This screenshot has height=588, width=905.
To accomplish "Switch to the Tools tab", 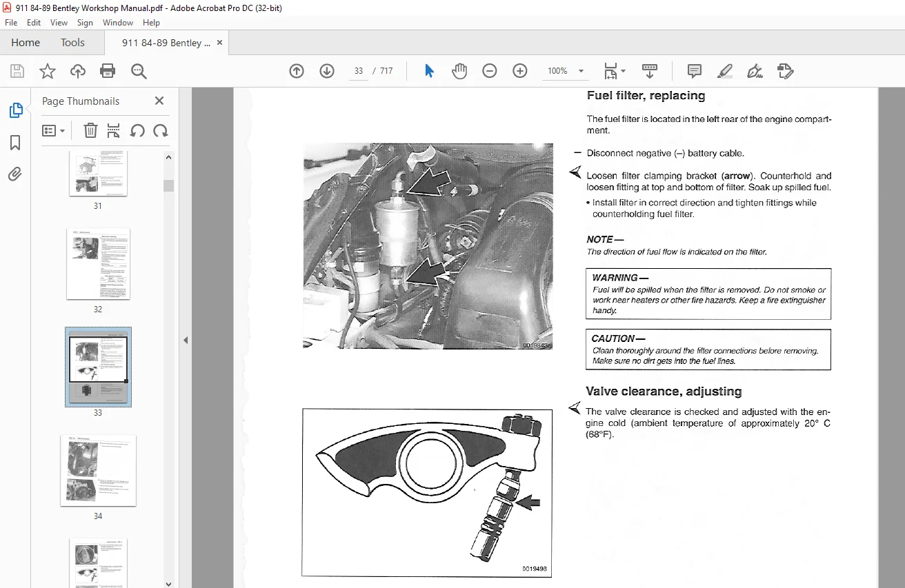I will point(72,43).
